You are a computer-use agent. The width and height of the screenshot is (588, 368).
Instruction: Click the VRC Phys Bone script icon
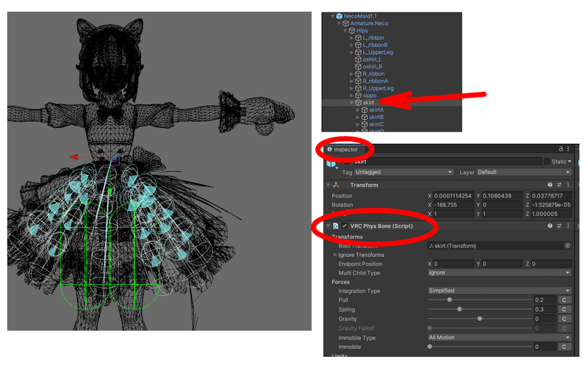click(336, 226)
